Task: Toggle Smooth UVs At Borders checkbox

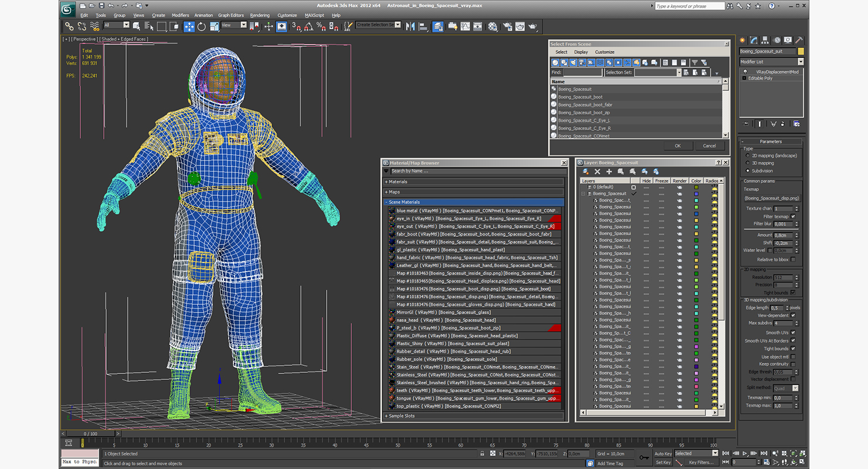Action: (x=793, y=341)
